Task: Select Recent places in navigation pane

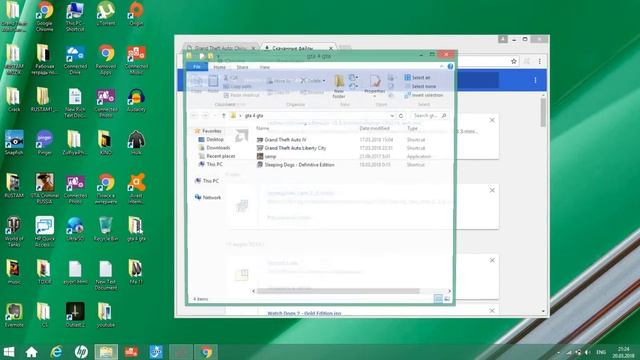Action: [217, 156]
